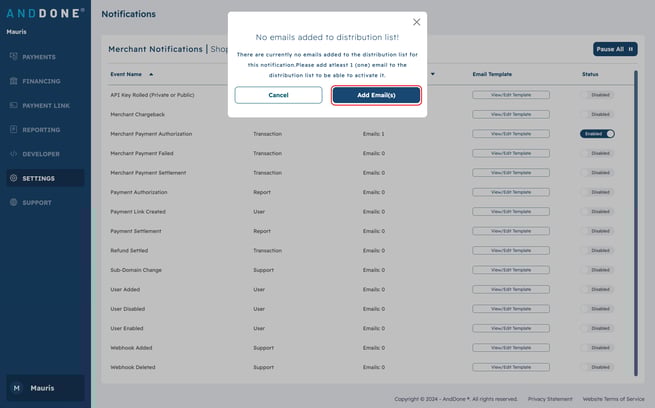Click the Financing bank icon

pyautogui.click(x=13, y=81)
